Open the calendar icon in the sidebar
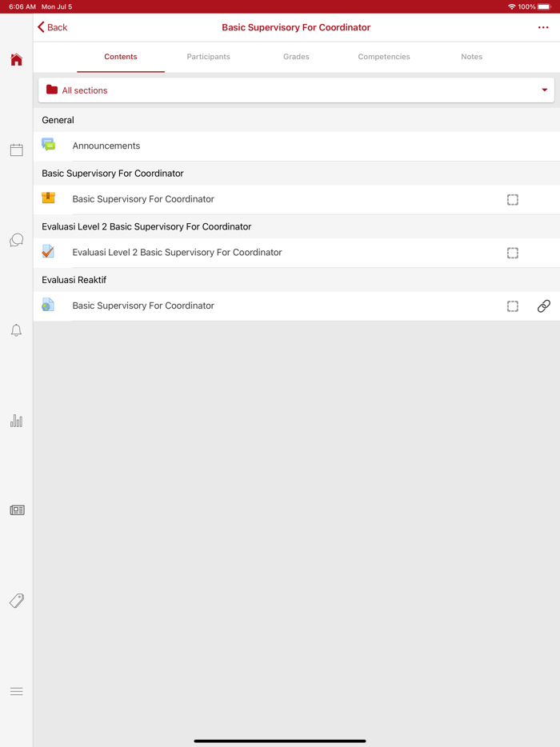The image size is (560, 747). pyautogui.click(x=16, y=150)
